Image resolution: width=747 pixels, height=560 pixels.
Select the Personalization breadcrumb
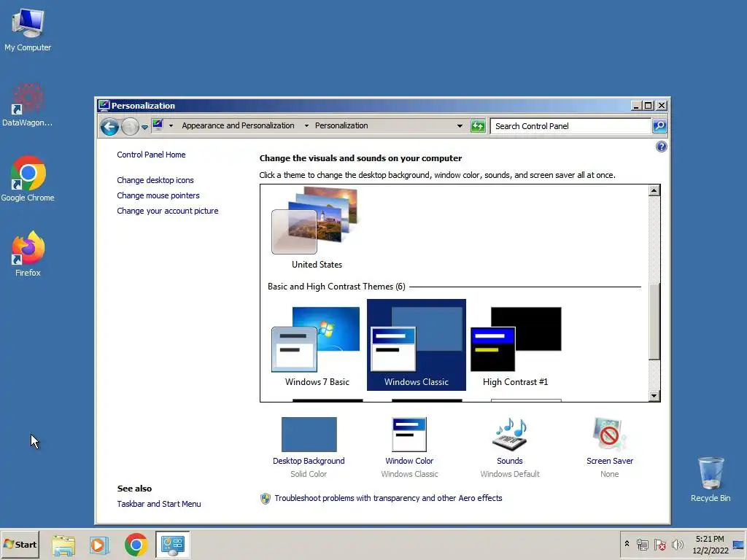[341, 125]
